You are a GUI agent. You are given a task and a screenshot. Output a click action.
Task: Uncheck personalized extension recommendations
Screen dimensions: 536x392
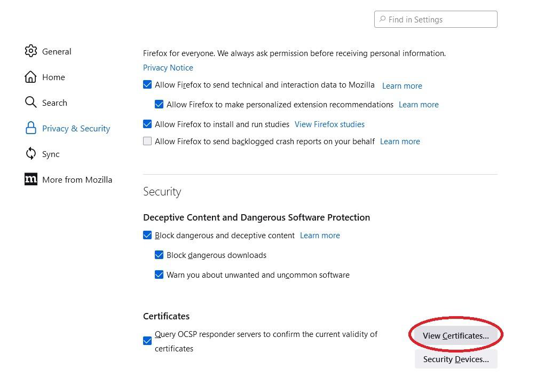pos(159,104)
